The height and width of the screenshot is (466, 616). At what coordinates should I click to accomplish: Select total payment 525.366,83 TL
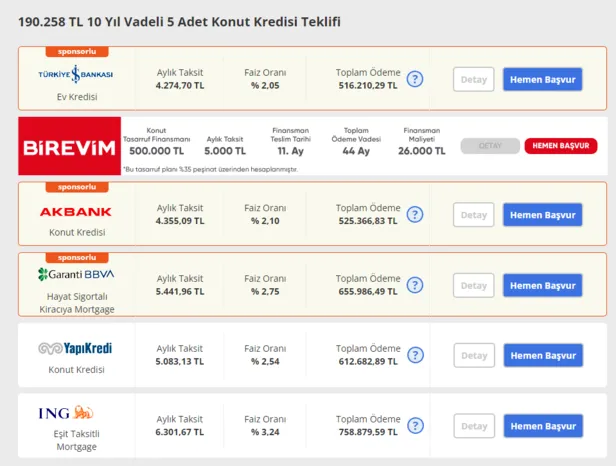click(x=368, y=221)
